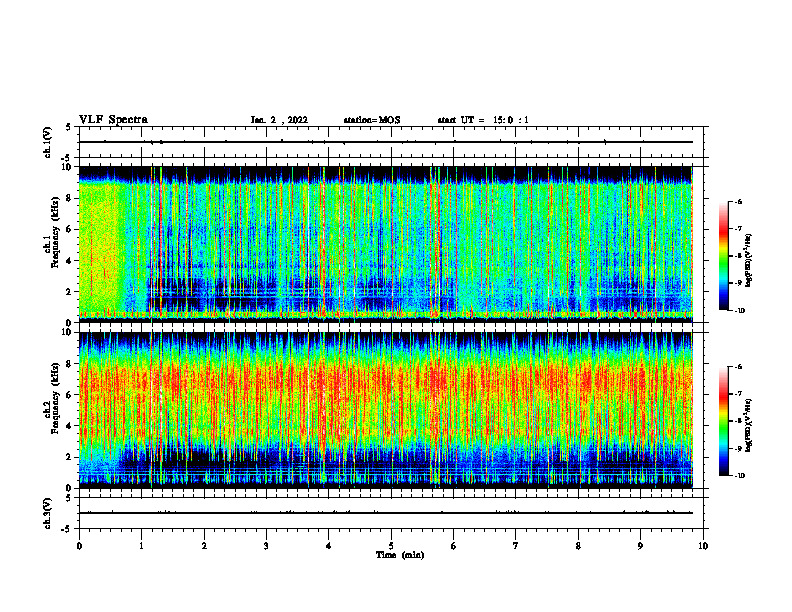Click the time axis tick label "7"
Screen dimensions: 792x612
pos(516,546)
